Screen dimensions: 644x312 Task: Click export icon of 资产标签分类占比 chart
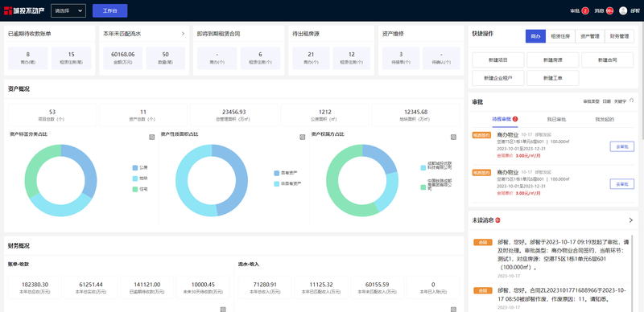[151, 138]
